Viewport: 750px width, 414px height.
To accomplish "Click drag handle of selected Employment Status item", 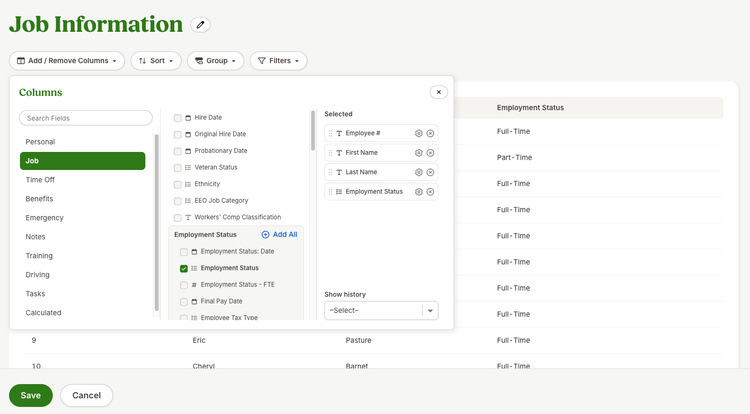I will 331,192.
